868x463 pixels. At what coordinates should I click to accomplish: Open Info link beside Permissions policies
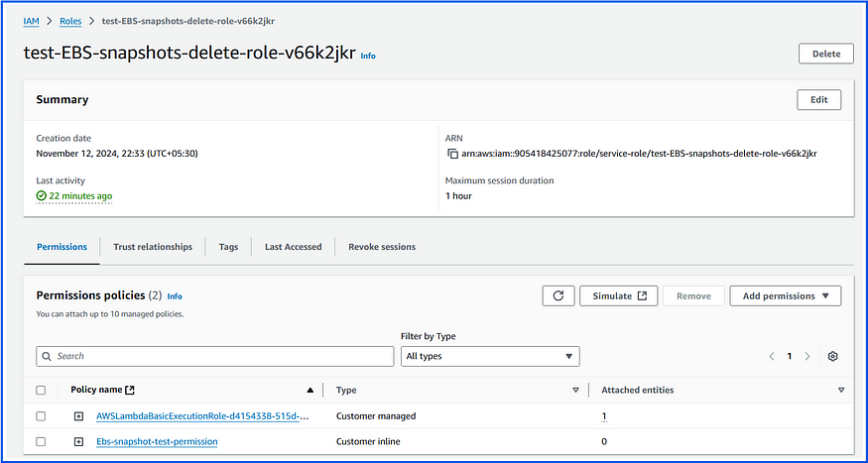click(x=175, y=296)
